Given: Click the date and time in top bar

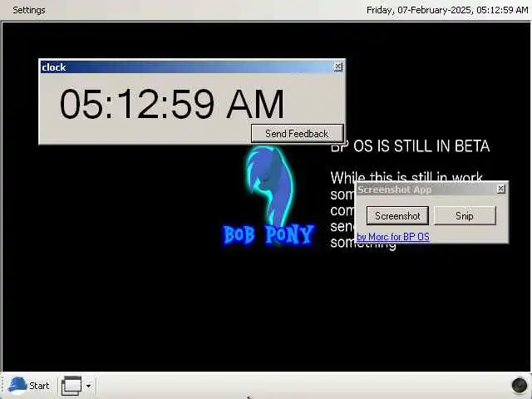Looking at the screenshot, I should [447, 10].
